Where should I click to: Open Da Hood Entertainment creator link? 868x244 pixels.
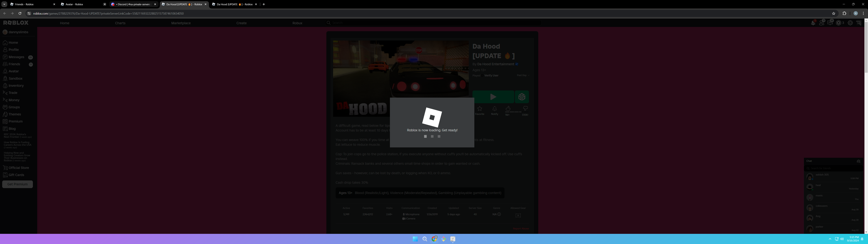coord(495,64)
